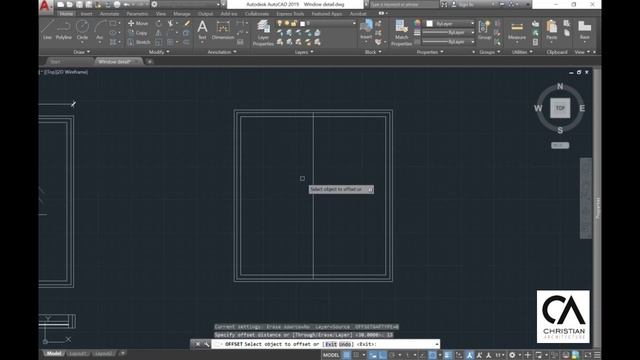Toggle snap mode in status bar
640x360 pixels.
coord(356,355)
